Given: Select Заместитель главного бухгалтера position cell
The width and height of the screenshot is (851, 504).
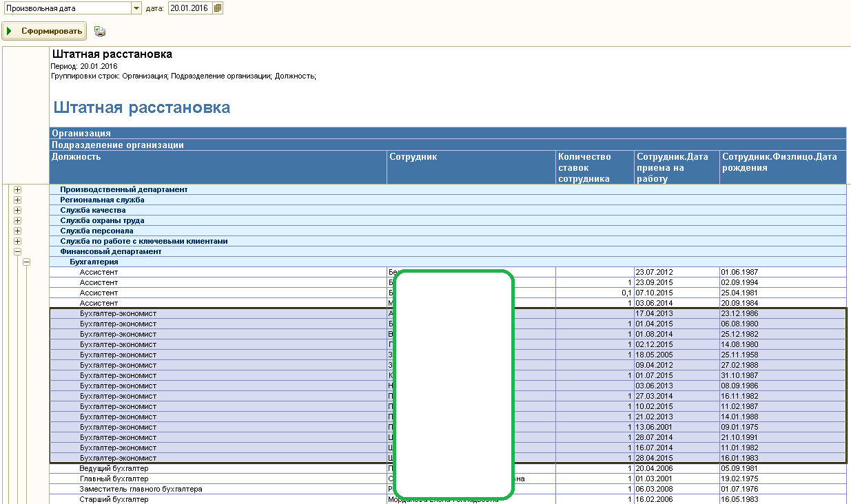Looking at the screenshot, I should [141, 489].
